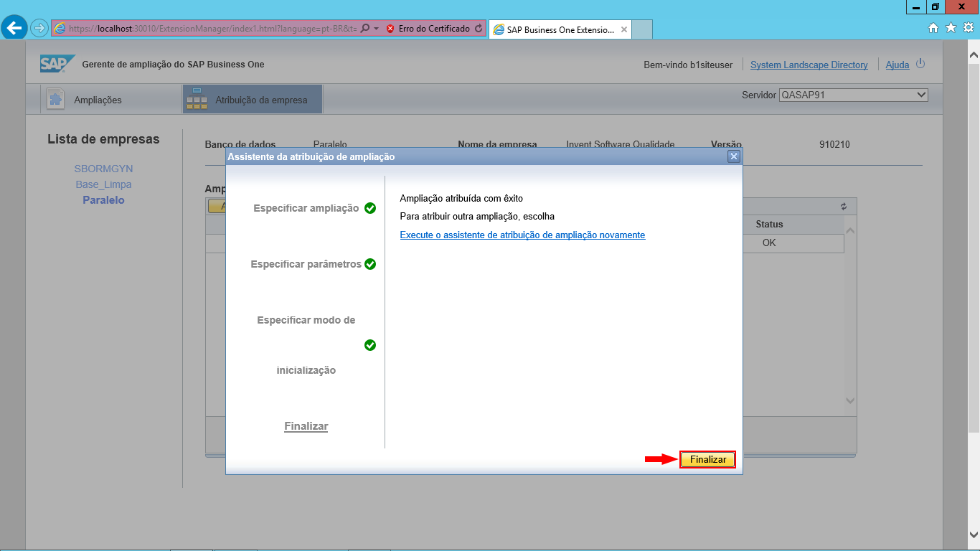
Task: Open the Servidor QASAP91 dropdown
Action: click(x=854, y=95)
